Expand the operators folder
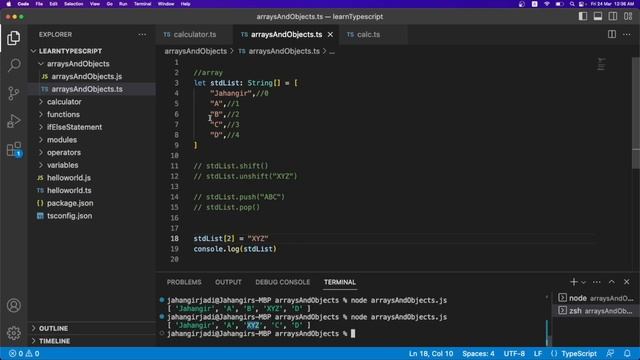Screen dimensions: 640x360 [91, 152]
